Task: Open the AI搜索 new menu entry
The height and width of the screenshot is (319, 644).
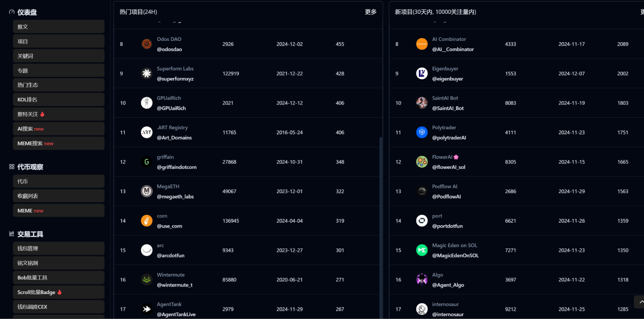Action: pos(59,129)
